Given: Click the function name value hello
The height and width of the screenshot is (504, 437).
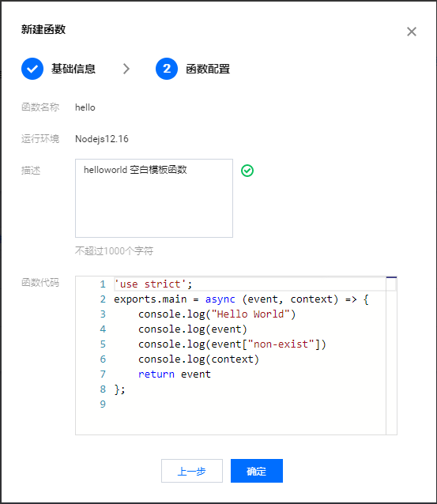Looking at the screenshot, I should click(85, 107).
